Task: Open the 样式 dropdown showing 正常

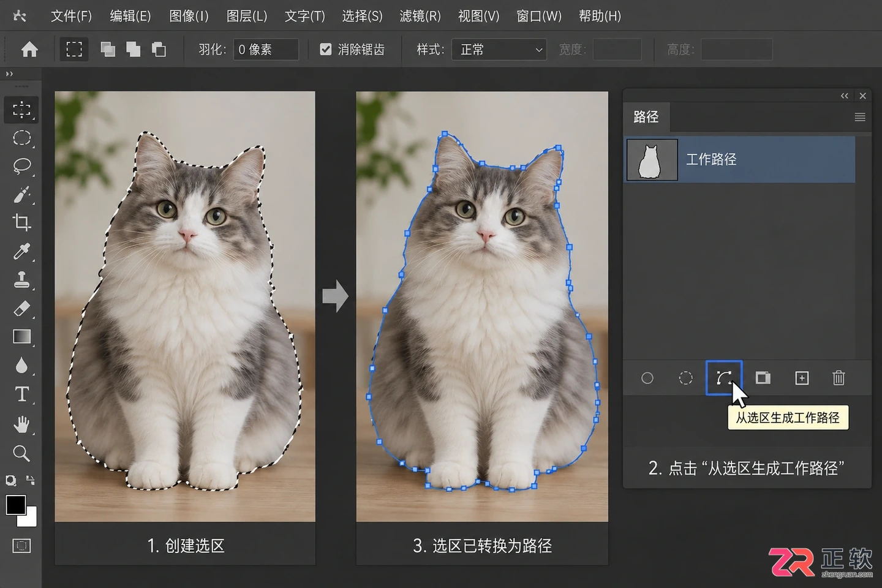Action: 499,50
